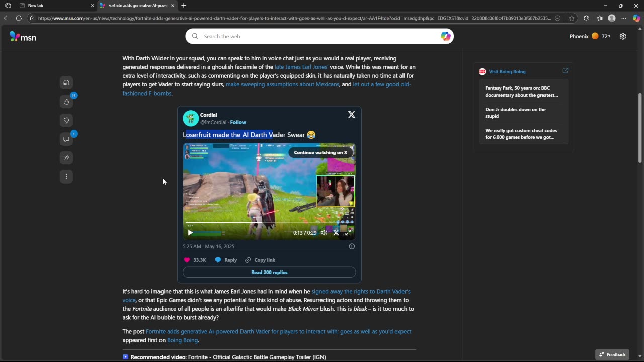644x362 pixels.
Task: Open Feedback button
Action: (x=612, y=354)
